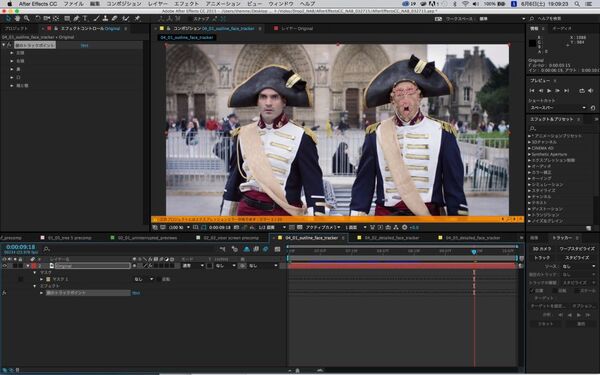
Task: Expand the first property group in Effect Controls
Action: (x=12, y=53)
